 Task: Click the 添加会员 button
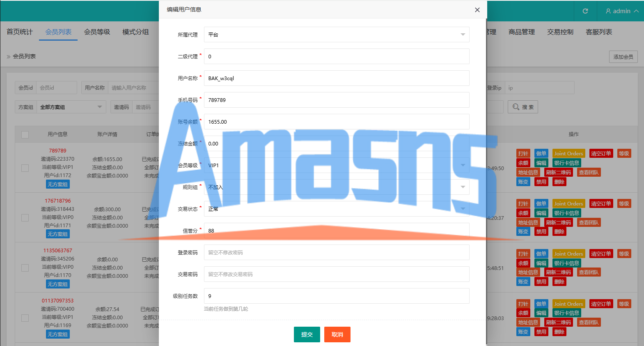tap(623, 57)
